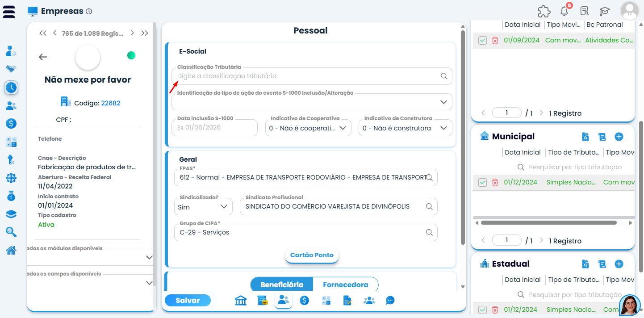
Task: Expand the módulos disponíveis dropdown
Action: coord(91,257)
